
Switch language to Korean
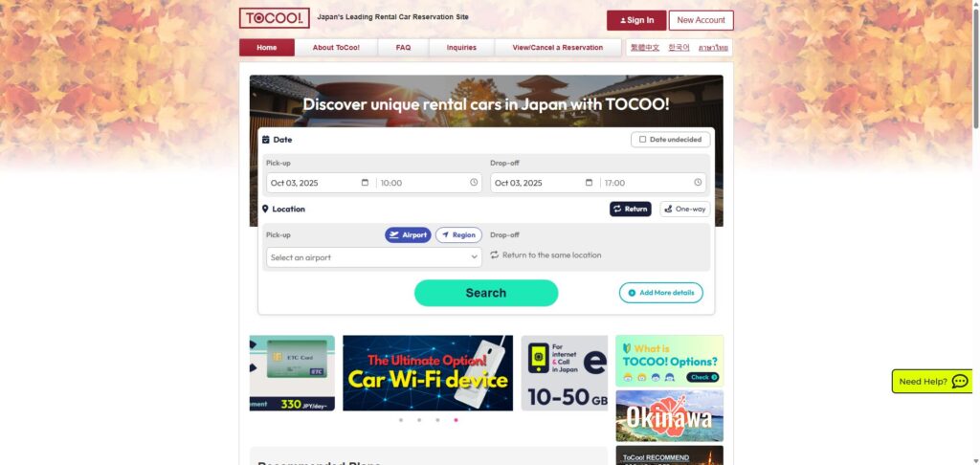(679, 48)
